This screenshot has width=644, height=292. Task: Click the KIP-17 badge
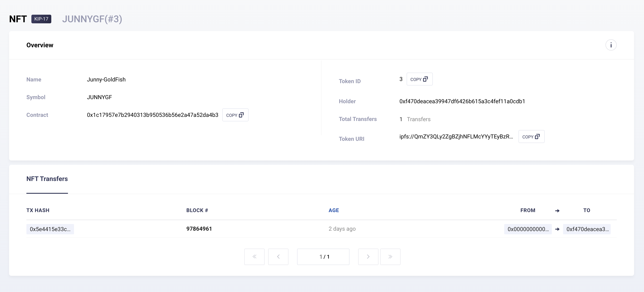pos(41,19)
